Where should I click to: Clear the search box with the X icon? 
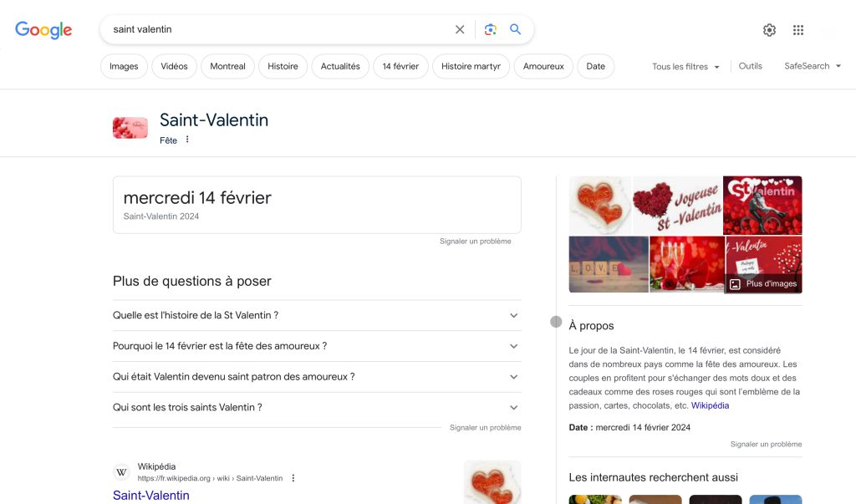click(460, 29)
